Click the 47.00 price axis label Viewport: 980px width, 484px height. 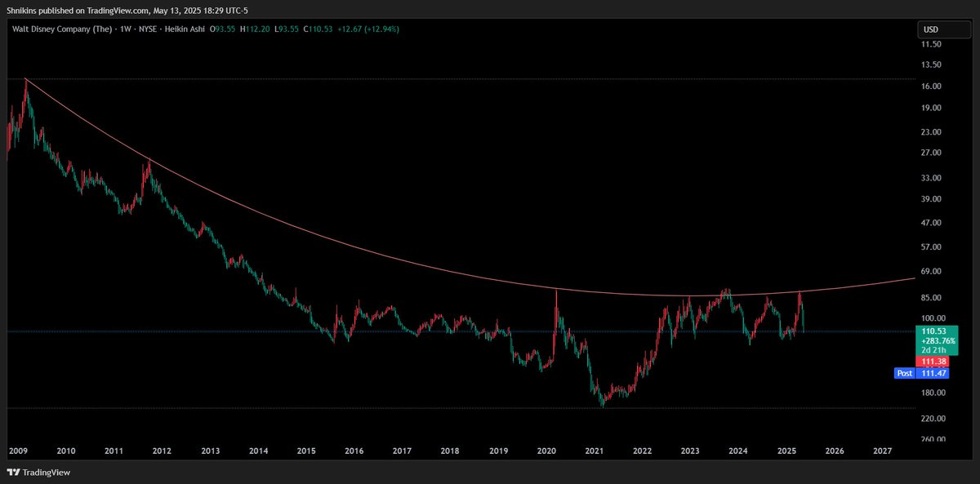click(932, 223)
